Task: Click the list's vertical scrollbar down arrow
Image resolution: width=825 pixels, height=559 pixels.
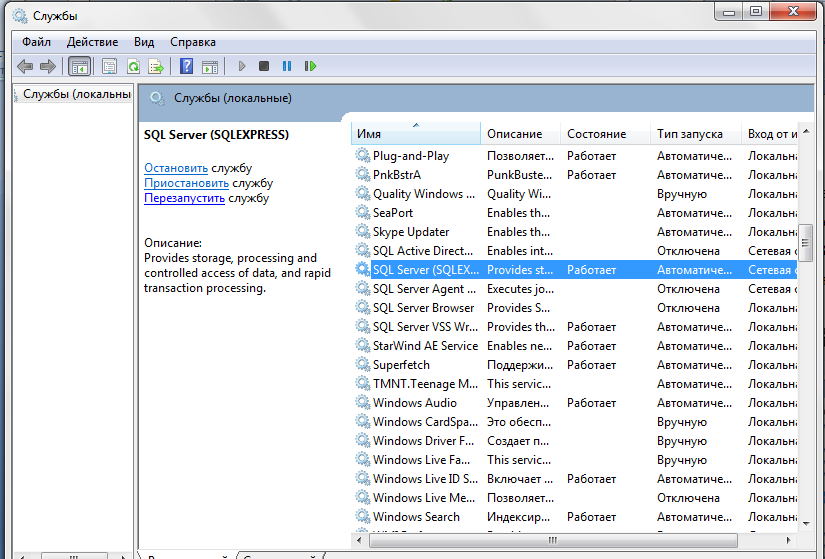Action: [806, 523]
